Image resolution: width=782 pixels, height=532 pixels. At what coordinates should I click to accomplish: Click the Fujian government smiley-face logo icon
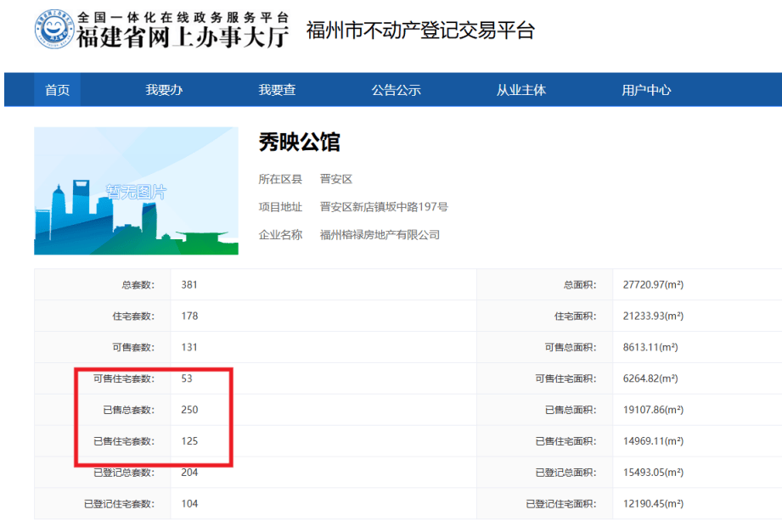54,31
